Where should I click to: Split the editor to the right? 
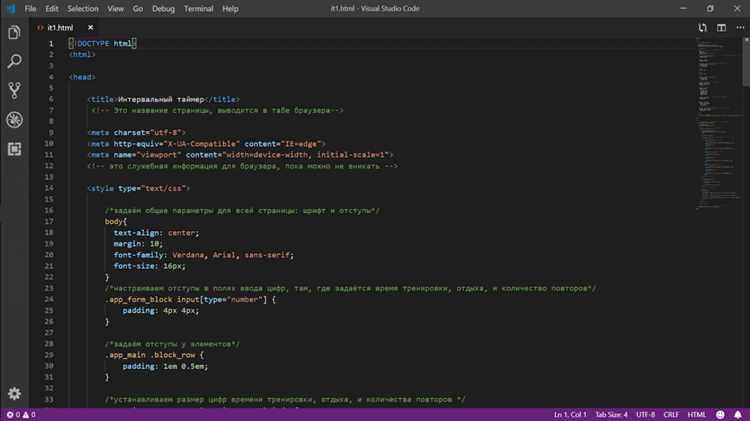click(x=721, y=28)
